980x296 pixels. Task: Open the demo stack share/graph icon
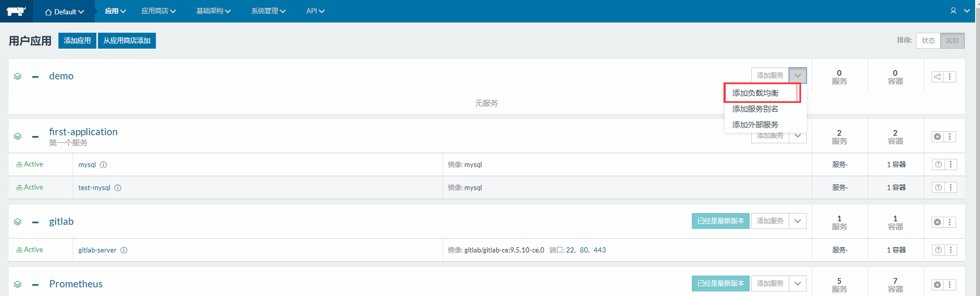(937, 77)
